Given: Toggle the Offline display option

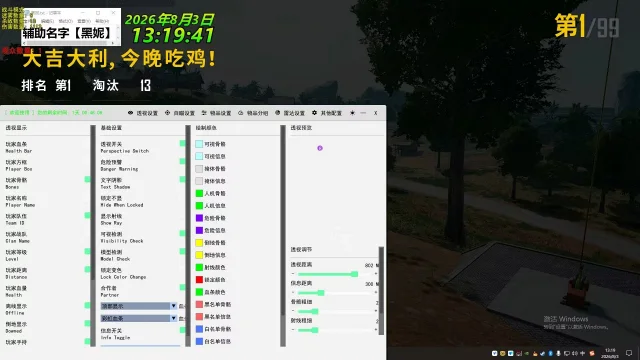Looking at the screenshot, I should (x=87, y=305).
